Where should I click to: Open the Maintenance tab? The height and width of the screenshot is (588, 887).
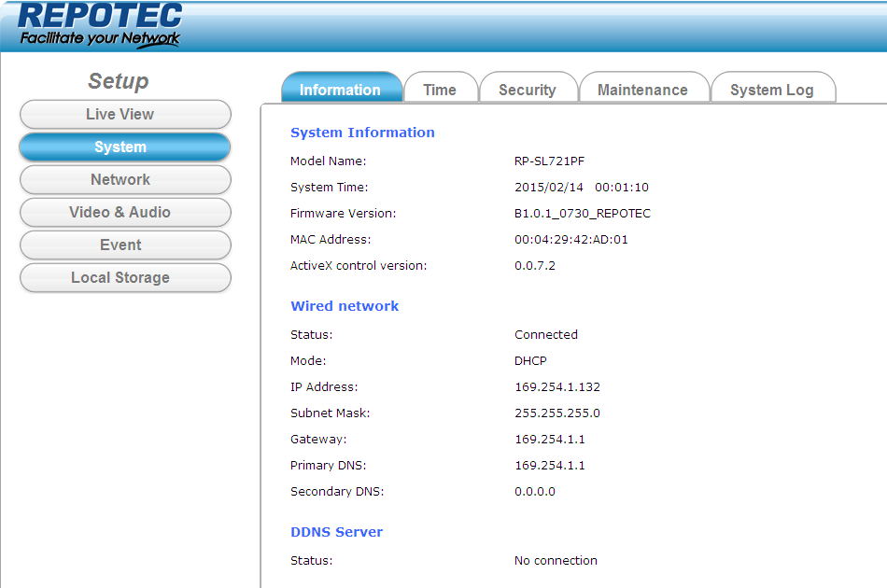point(642,90)
